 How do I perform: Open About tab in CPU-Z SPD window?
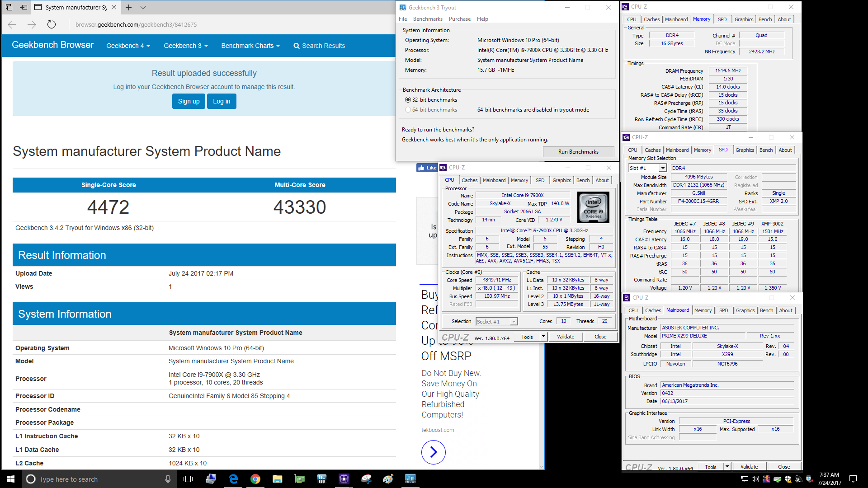click(785, 150)
